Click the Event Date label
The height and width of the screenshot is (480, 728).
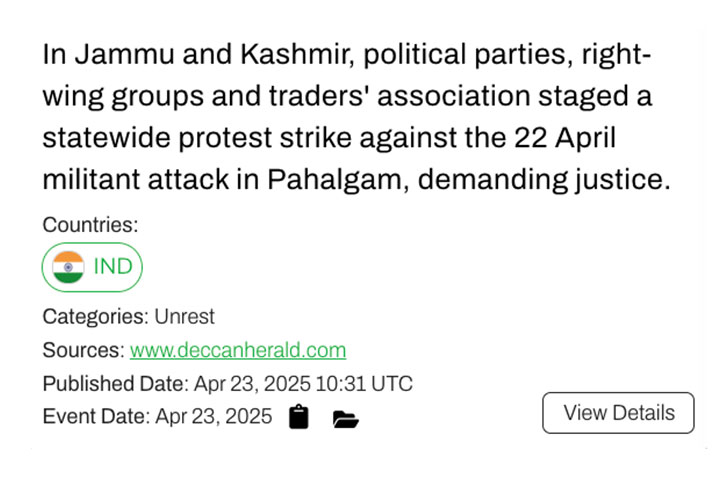pos(96,416)
